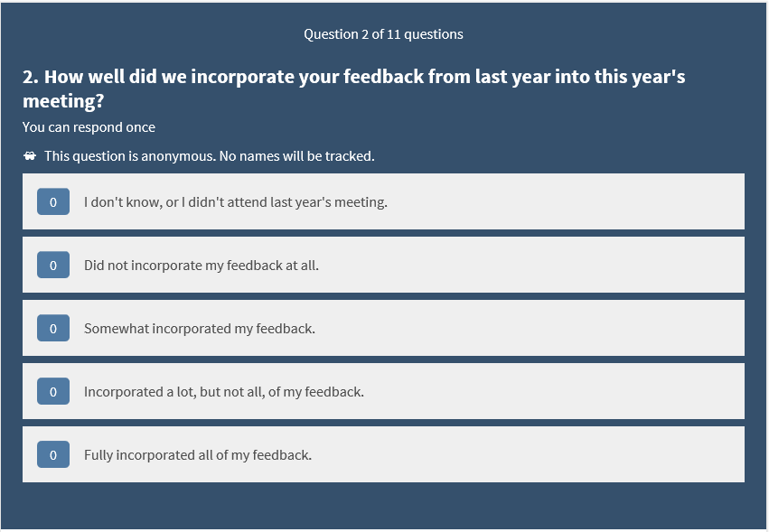Click "This question is anonymous" notice text
Viewport: 769px width, 532px height.
point(209,156)
